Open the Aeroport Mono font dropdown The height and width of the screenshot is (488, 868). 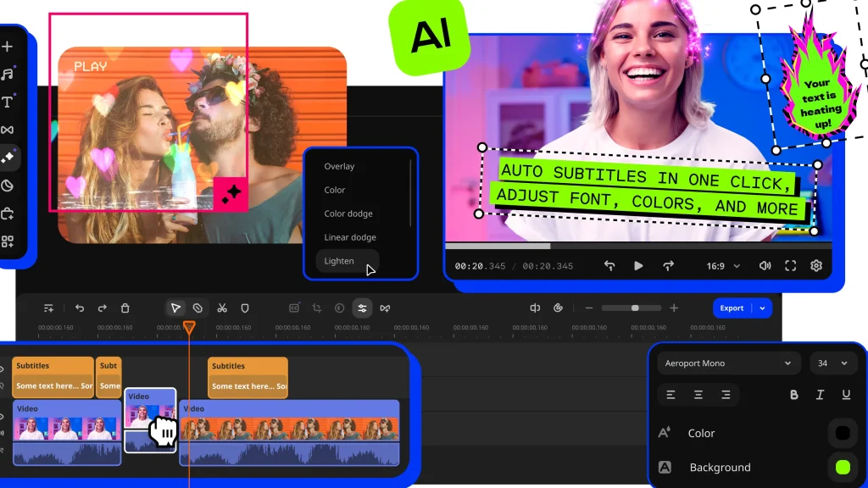coord(728,363)
